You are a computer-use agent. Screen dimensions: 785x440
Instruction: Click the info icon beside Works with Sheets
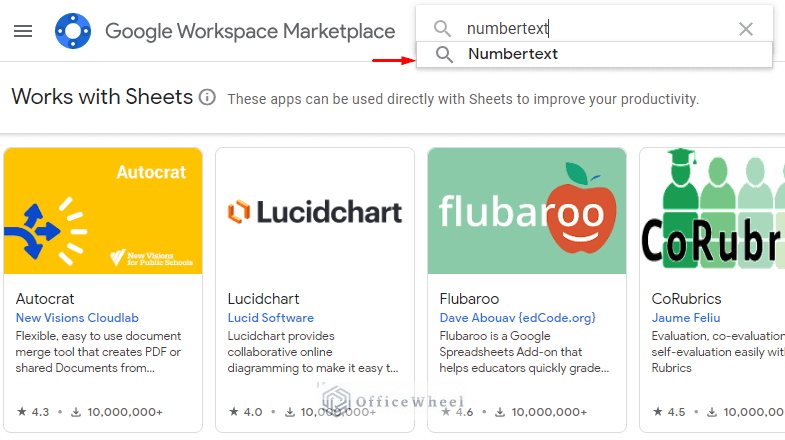[x=207, y=97]
